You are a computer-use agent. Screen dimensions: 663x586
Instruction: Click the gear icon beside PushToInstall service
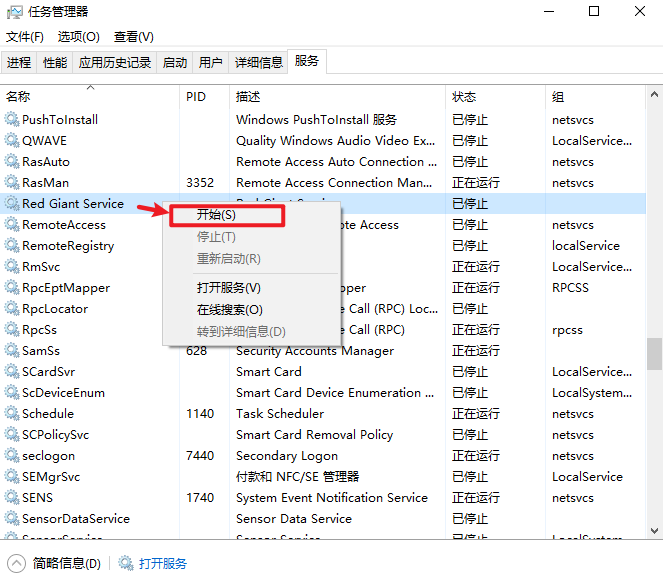pos(12,120)
